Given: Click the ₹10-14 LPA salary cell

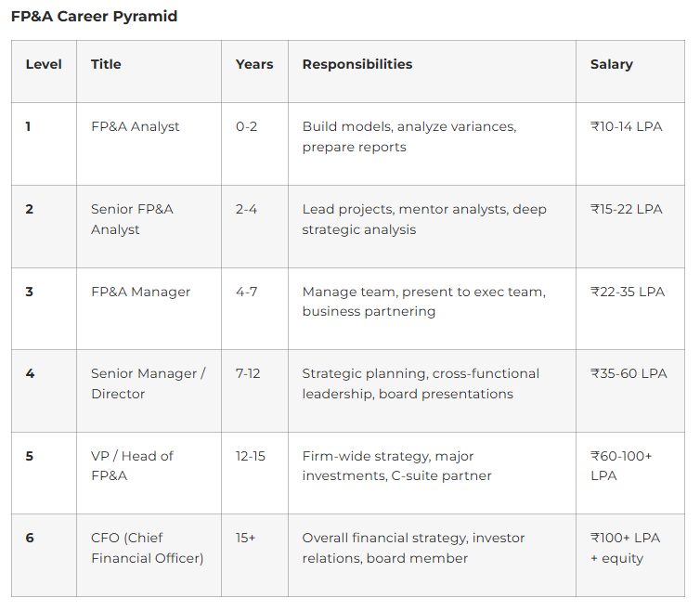Looking at the screenshot, I should (627, 126).
